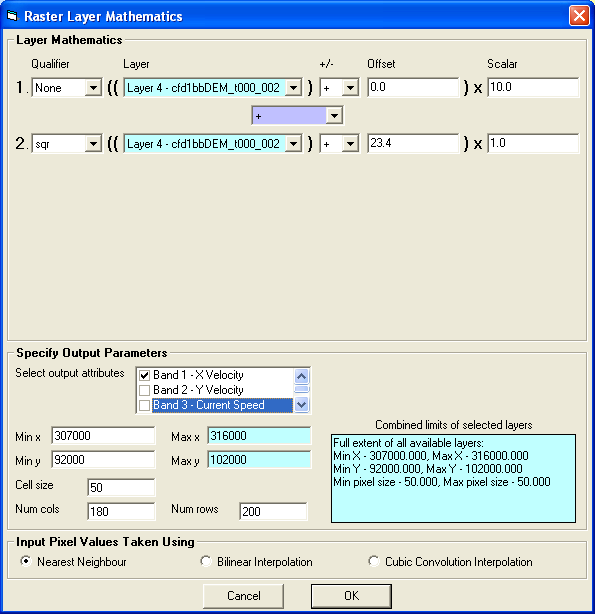The image size is (595, 614).
Task: Check the Band 2 - Y Velocity checkbox
Action: [145, 390]
